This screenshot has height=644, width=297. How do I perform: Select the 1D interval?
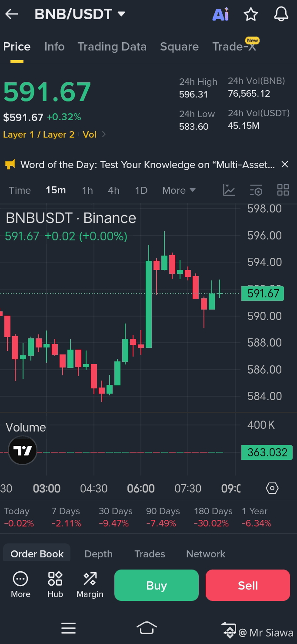(141, 190)
